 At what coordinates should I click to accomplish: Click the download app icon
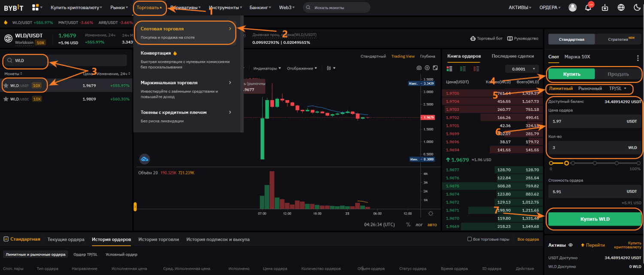(605, 7)
